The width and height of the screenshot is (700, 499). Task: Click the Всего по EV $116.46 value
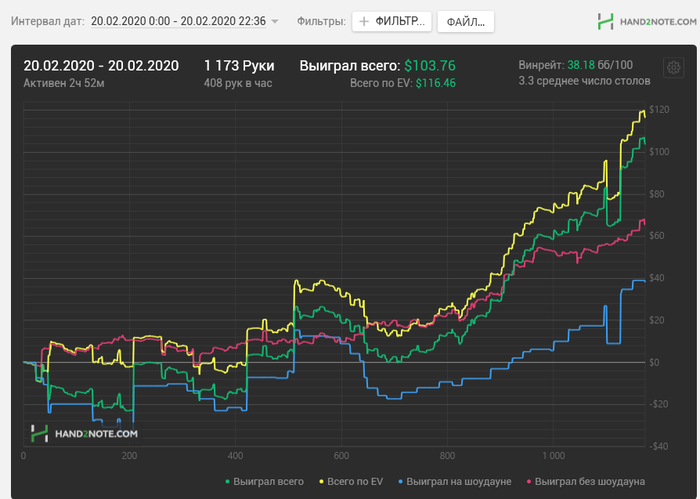pos(435,83)
